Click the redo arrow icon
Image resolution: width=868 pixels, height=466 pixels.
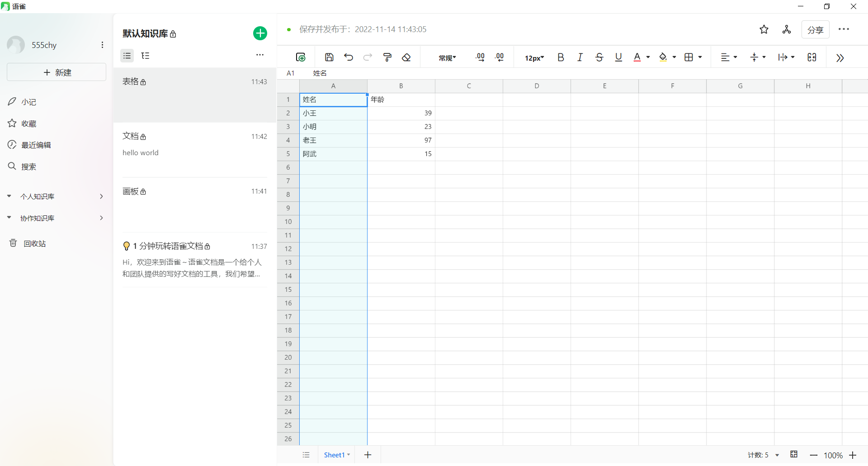click(368, 57)
